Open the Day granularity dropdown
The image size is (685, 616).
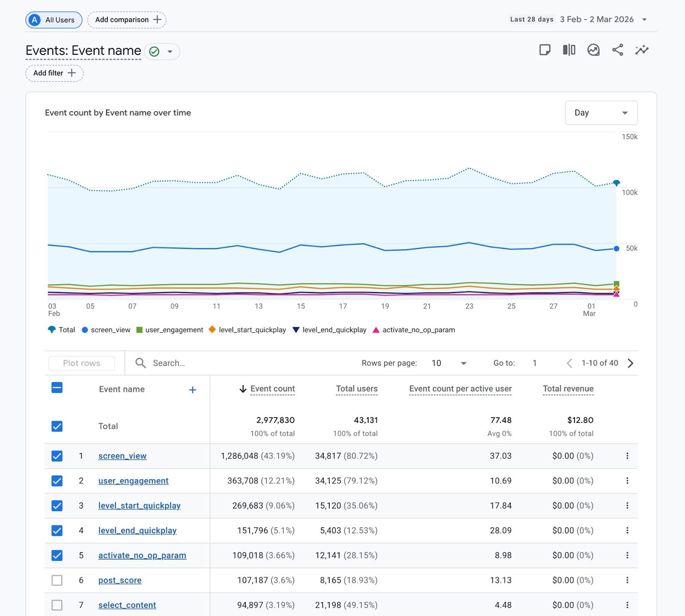[x=601, y=113]
